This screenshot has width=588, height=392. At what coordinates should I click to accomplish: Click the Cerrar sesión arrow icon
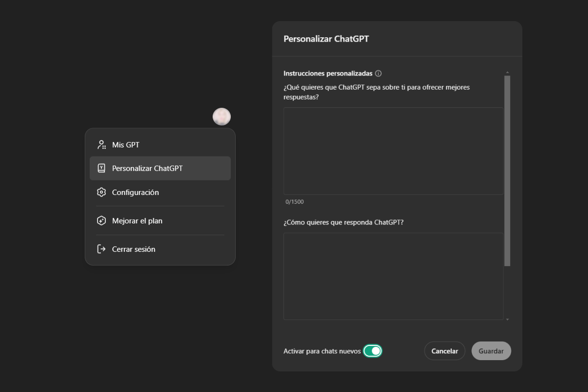101,249
